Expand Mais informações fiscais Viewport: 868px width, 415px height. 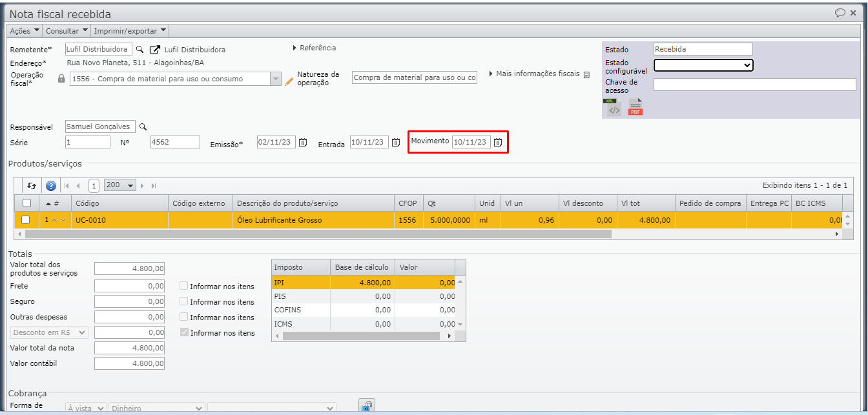(535, 74)
